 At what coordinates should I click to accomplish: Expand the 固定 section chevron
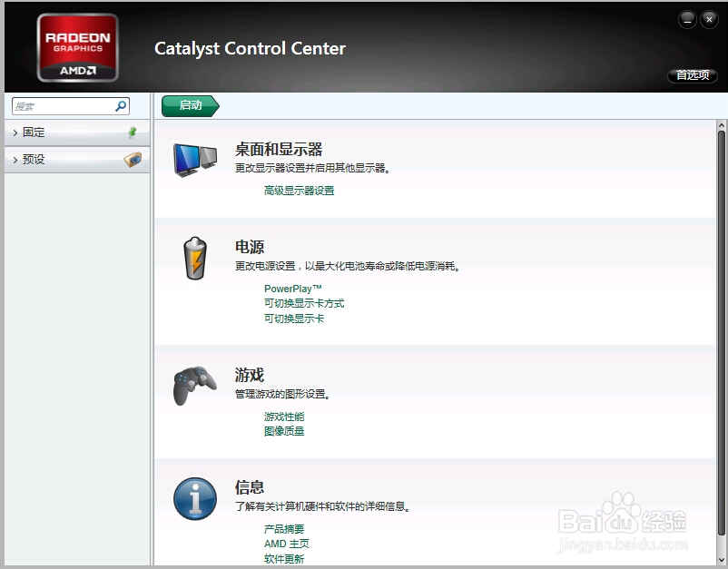click(15, 132)
